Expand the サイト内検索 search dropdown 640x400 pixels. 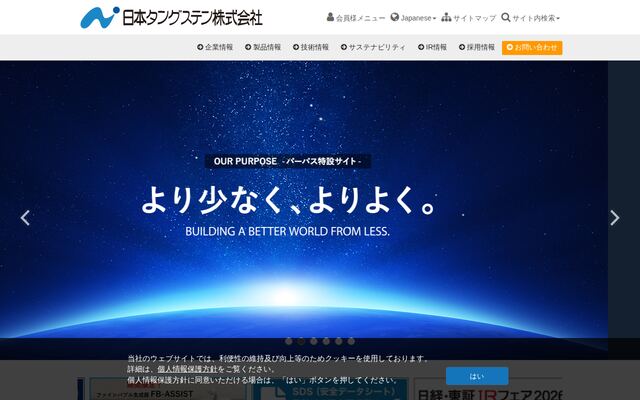(x=530, y=18)
